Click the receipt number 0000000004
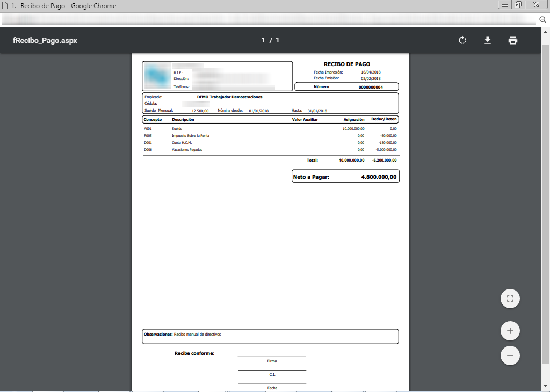The height and width of the screenshot is (392, 550). pos(371,87)
